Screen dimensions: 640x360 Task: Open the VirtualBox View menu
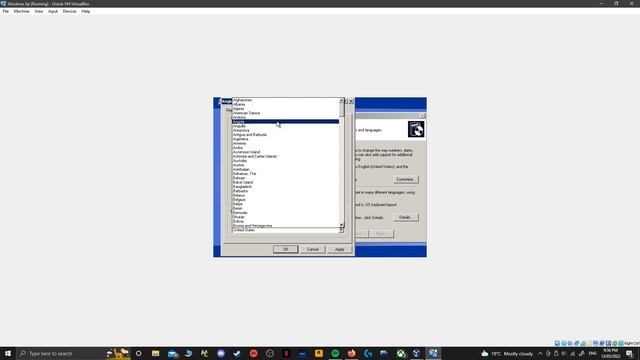click(38, 11)
